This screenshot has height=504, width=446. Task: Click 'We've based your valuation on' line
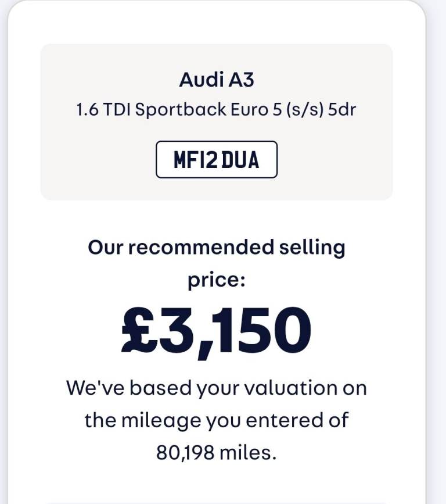[x=217, y=388]
